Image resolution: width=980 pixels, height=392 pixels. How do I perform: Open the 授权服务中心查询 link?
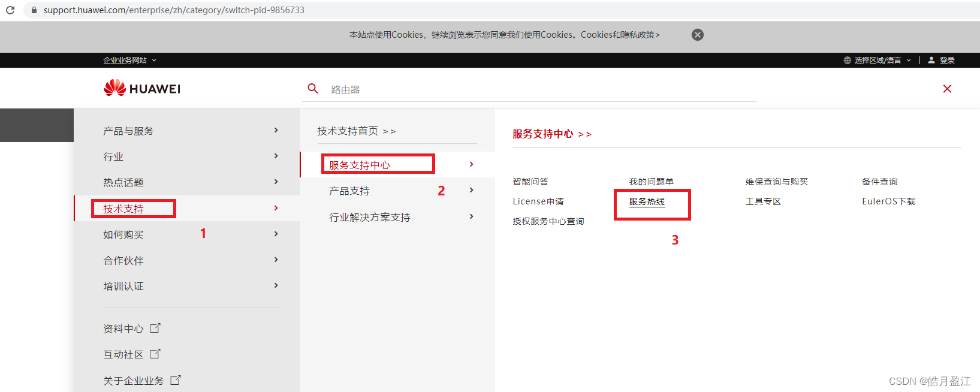coord(548,221)
